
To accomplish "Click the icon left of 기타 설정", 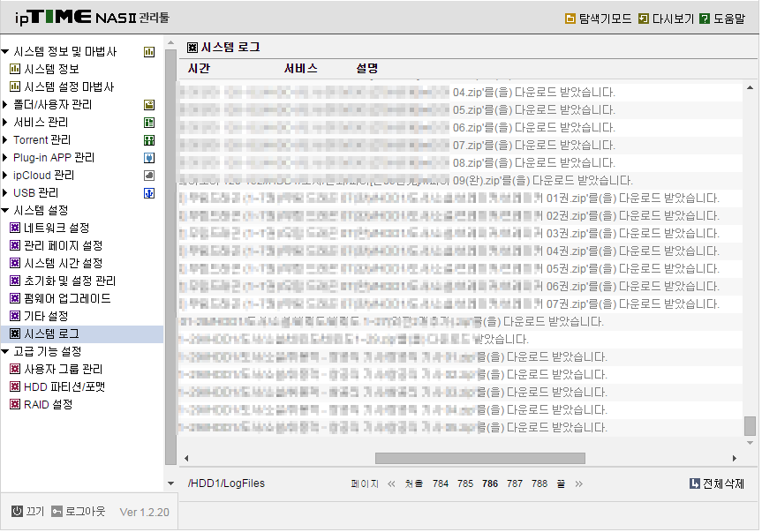I will click(15, 316).
